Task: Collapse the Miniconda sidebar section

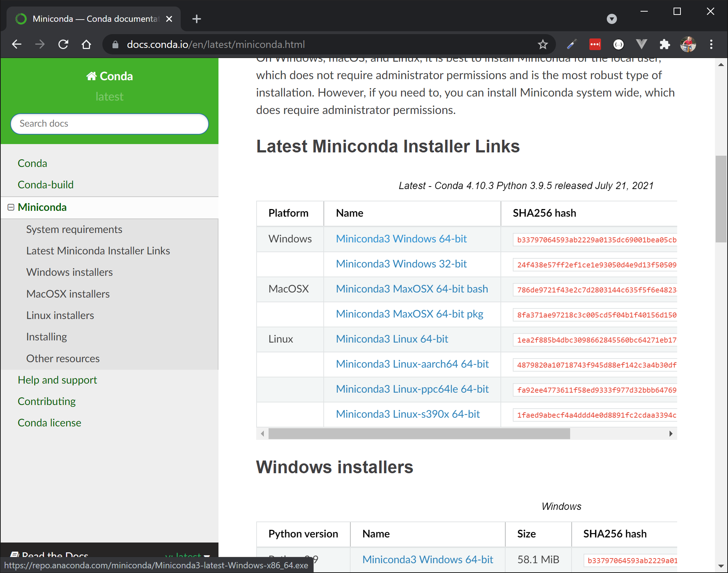Action: pyautogui.click(x=11, y=207)
